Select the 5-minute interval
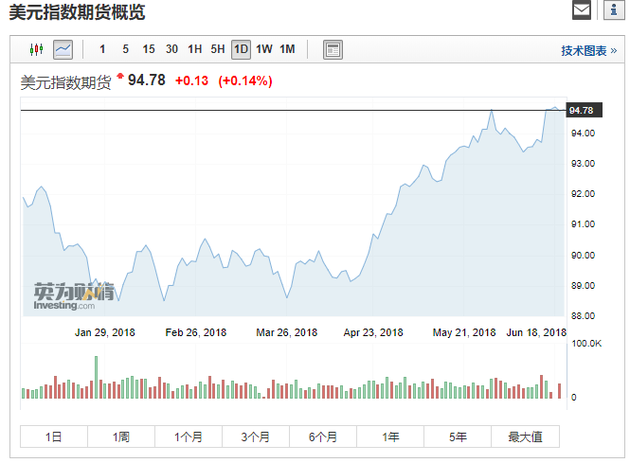This screenshot has width=630, height=463. (x=125, y=49)
